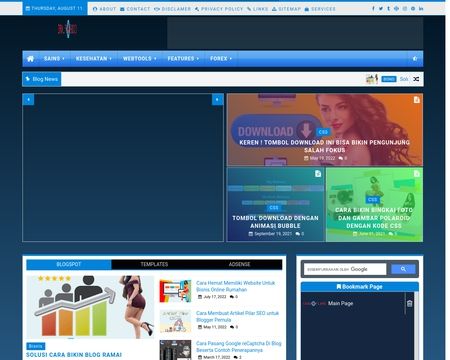Expand the FOREX dropdown menu
This screenshot has width=450, height=360.
pos(221,59)
